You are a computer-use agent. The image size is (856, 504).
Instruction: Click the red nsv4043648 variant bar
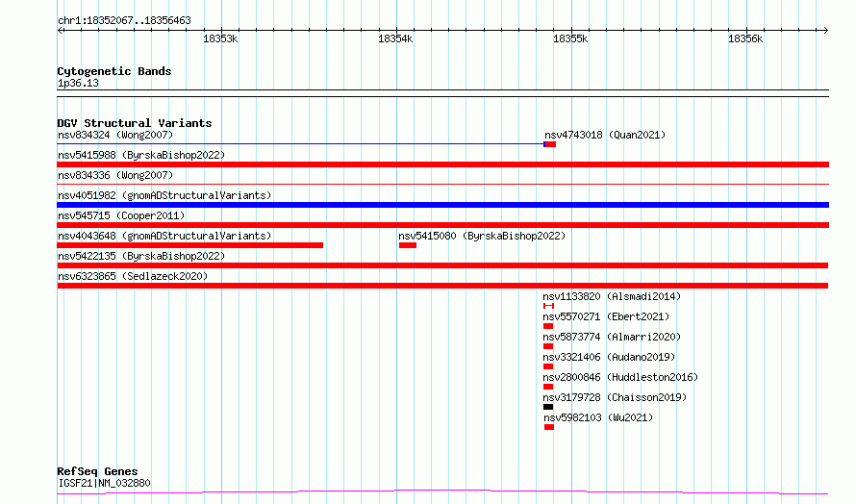(190, 245)
